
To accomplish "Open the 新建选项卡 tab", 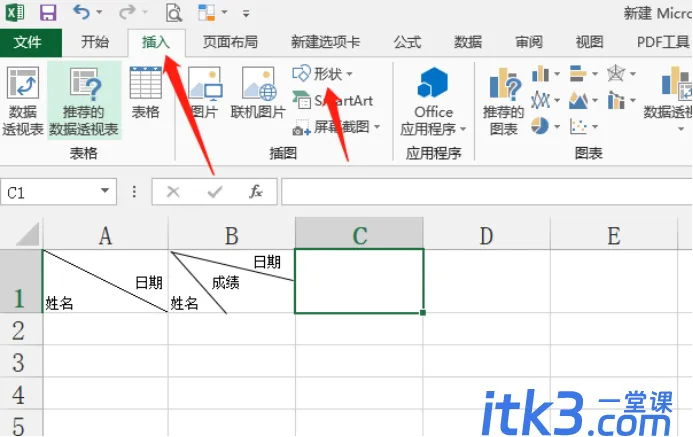I will pos(325,42).
